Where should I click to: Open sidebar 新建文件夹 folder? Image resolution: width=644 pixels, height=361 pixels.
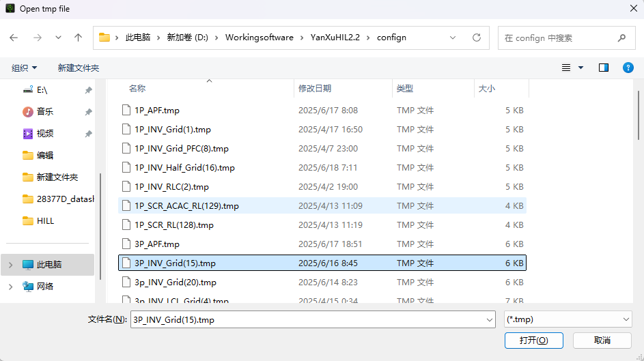tap(57, 177)
